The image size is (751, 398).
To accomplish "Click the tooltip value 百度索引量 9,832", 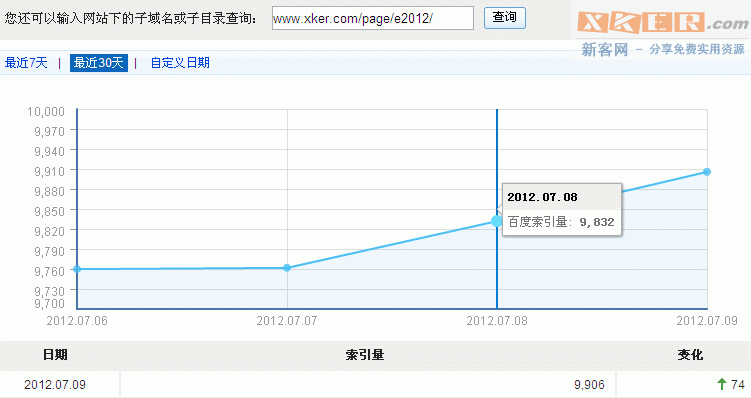I will click(561, 222).
